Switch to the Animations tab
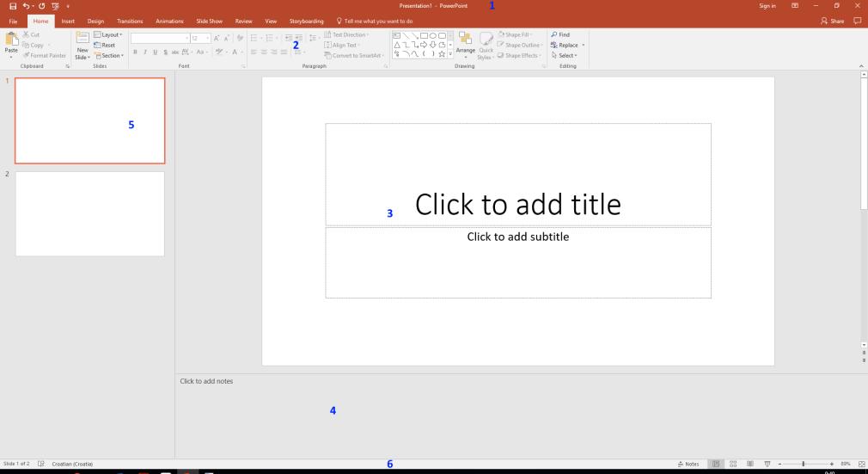868x474 pixels. click(x=169, y=21)
